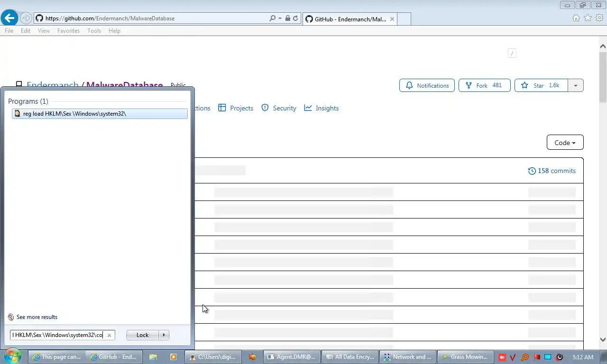Screen dimensions: 607x364
Task: Switch to 'GitHub - End...' taskbar window
Action: 114,357
